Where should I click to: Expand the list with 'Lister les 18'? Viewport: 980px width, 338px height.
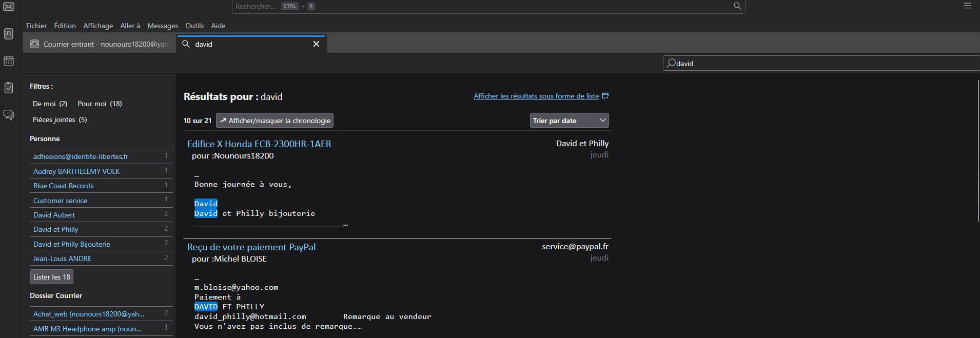[51, 277]
